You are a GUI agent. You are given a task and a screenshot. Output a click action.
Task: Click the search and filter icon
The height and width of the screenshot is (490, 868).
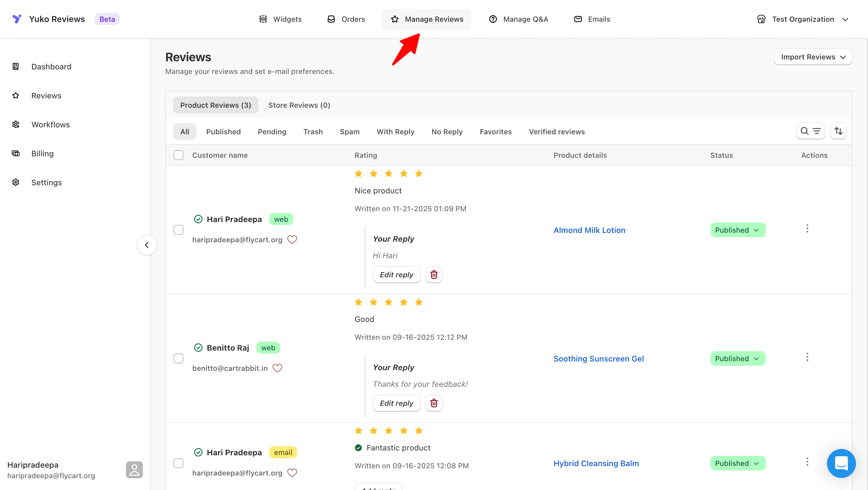pyautogui.click(x=810, y=131)
